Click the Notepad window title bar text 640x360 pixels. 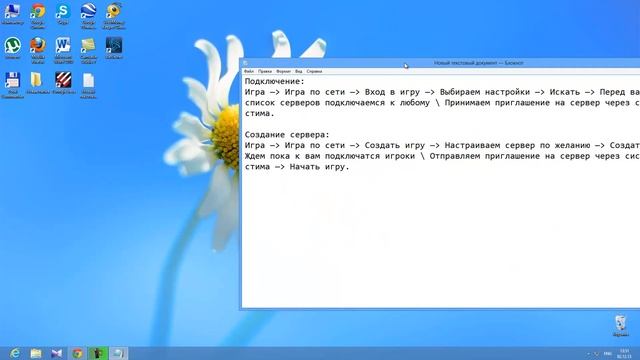coord(478,63)
